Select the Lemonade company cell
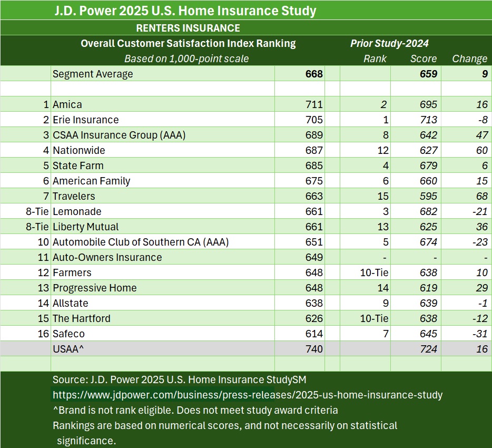492x448 pixels. point(77,211)
